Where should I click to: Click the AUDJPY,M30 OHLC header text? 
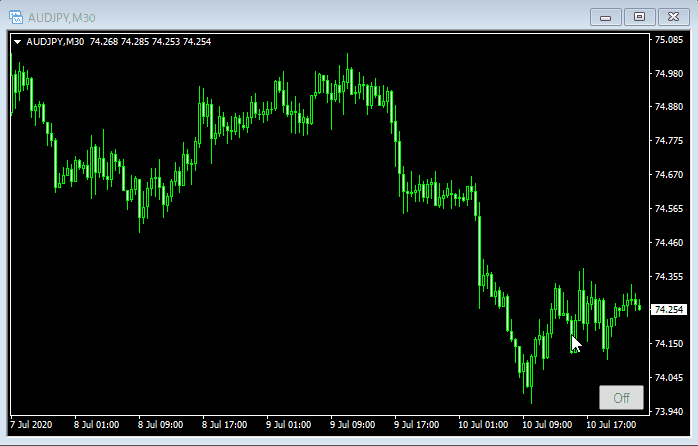pyautogui.click(x=118, y=42)
